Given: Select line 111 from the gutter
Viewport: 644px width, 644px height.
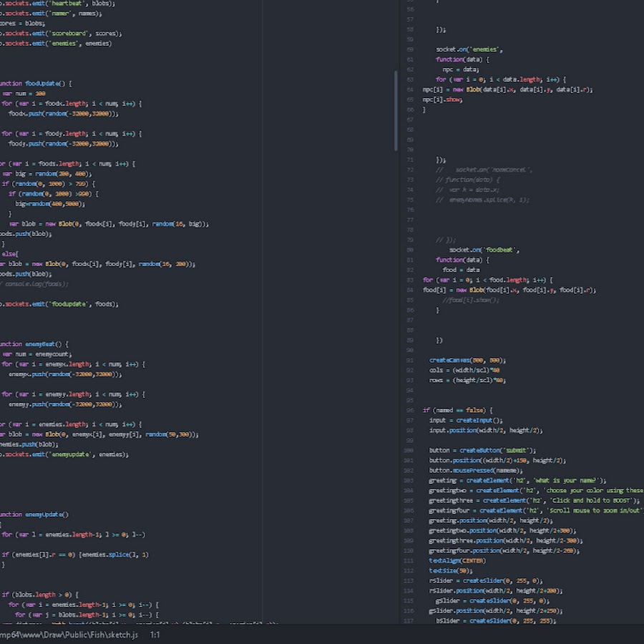Looking at the screenshot, I should (x=409, y=560).
